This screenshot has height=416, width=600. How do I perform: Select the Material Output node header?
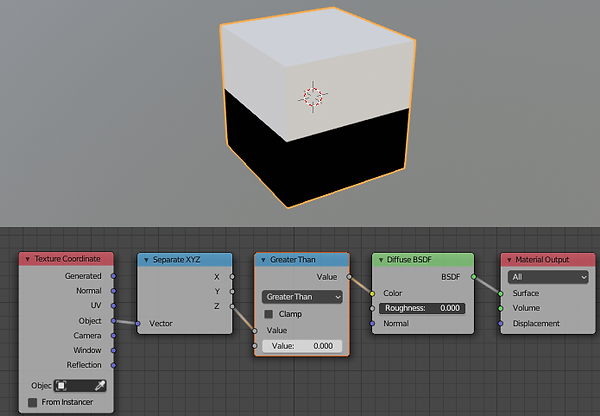548,260
